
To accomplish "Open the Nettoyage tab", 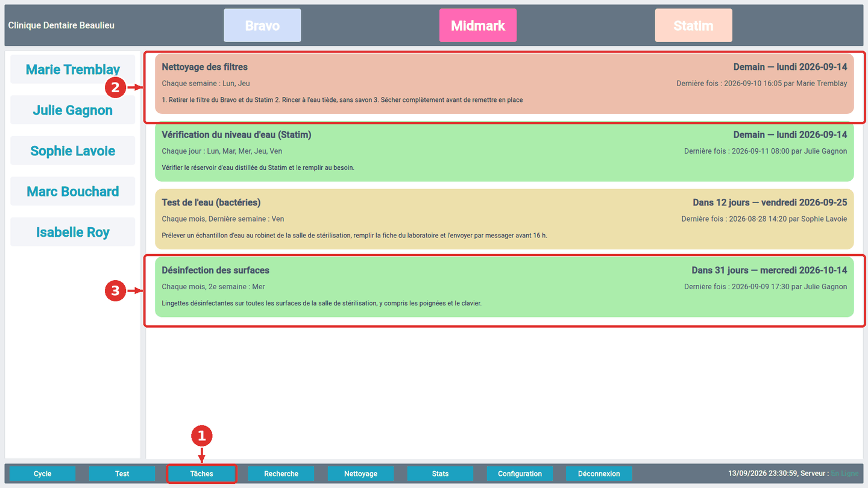I will click(361, 474).
